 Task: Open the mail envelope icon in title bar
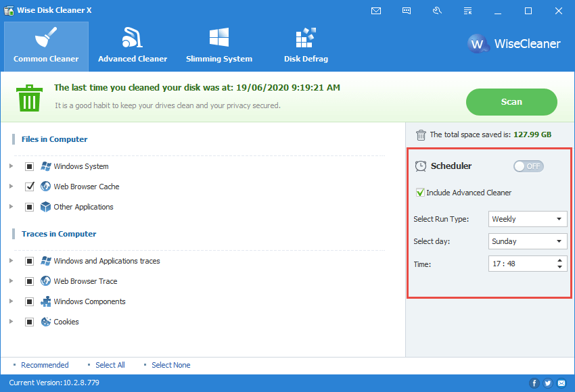[x=376, y=11]
